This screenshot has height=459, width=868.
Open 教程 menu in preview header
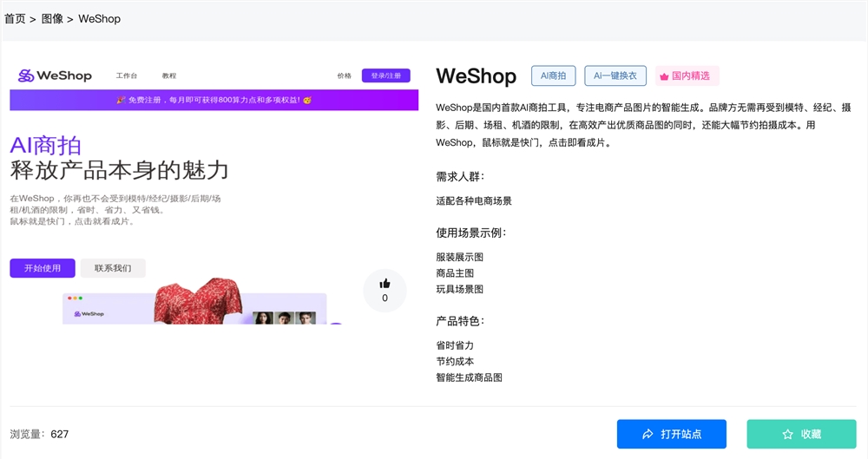(169, 75)
